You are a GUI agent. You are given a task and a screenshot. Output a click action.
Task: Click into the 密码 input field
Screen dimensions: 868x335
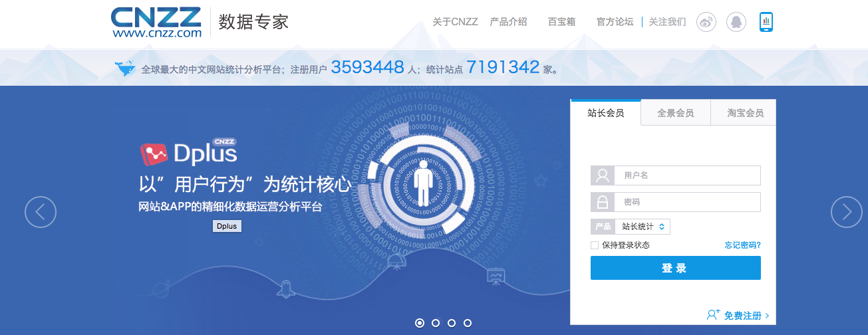688,202
